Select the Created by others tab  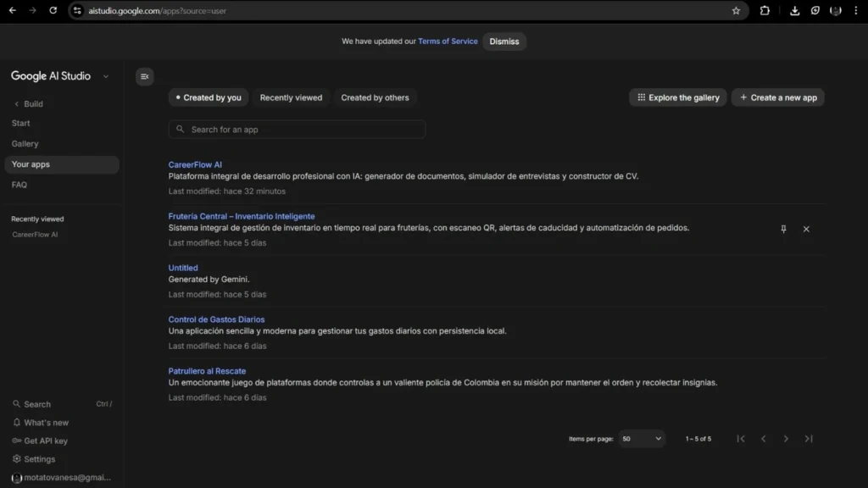375,97
